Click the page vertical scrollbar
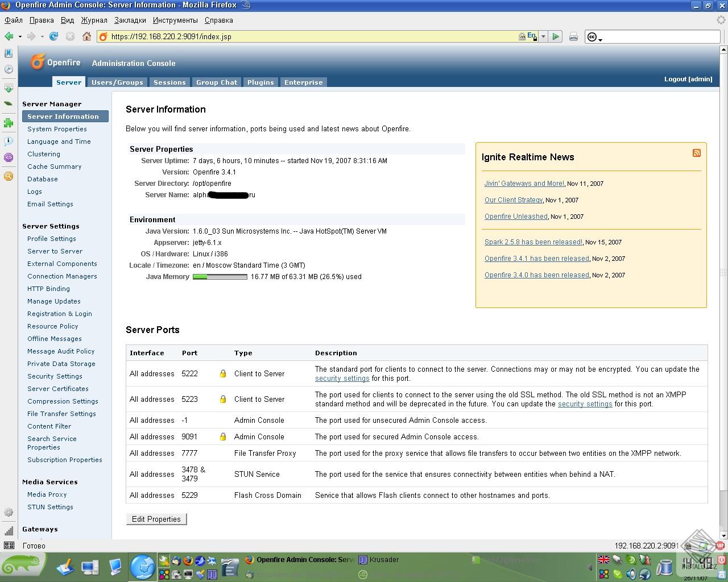 (x=723, y=293)
